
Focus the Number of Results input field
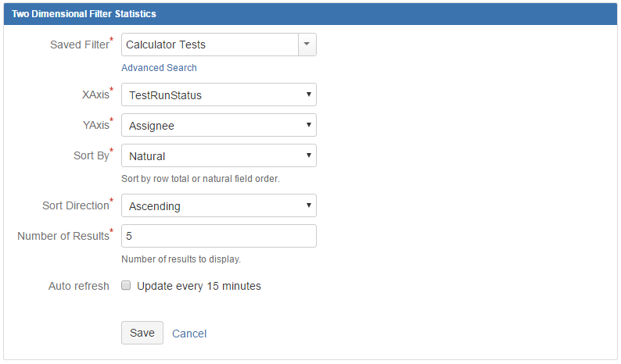pyautogui.click(x=219, y=236)
